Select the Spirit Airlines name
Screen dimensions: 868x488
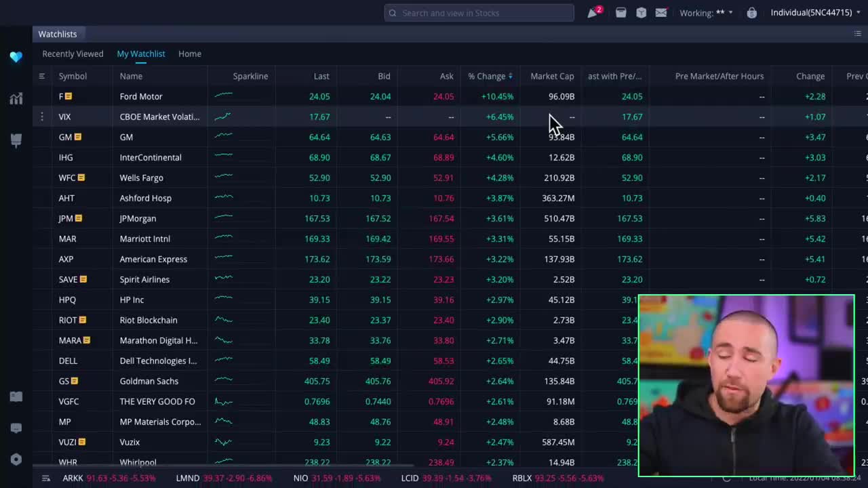point(144,279)
